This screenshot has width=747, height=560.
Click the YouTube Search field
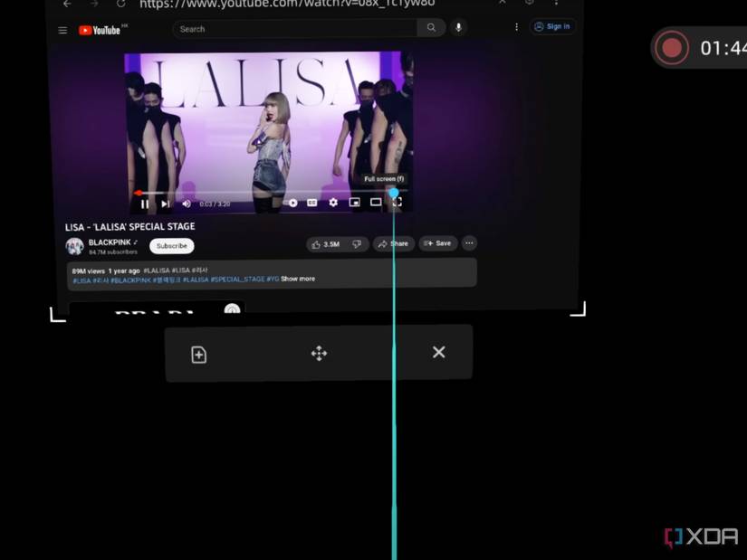click(x=294, y=29)
